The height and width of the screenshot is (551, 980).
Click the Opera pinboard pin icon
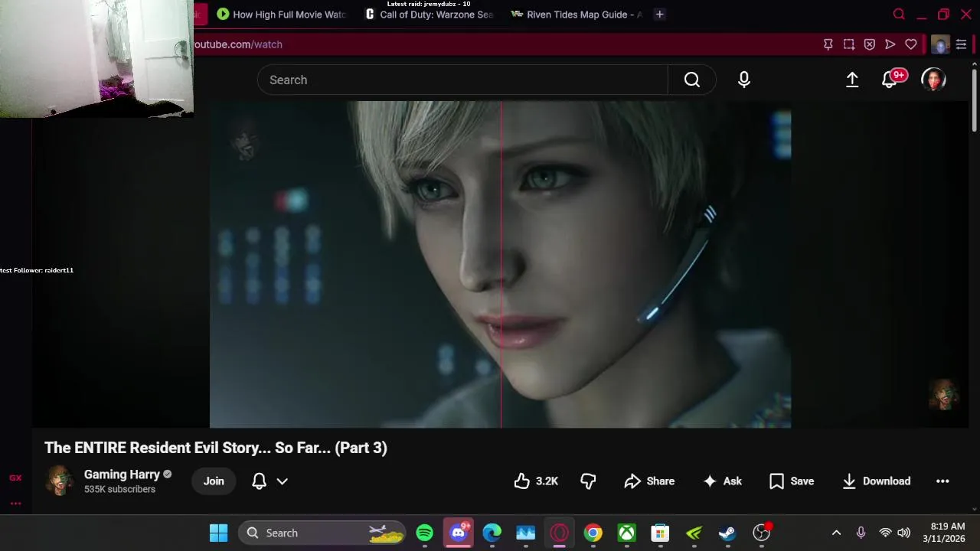(x=828, y=44)
